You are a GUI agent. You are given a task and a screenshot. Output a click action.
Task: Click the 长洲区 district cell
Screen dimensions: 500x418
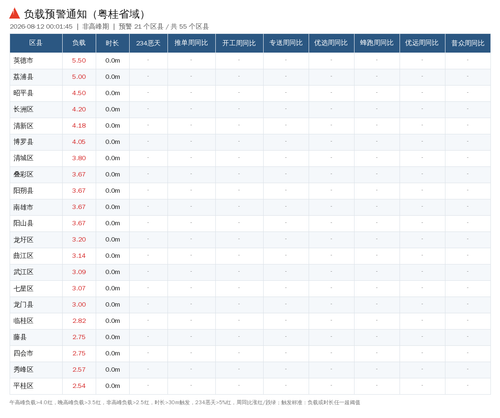point(23,109)
